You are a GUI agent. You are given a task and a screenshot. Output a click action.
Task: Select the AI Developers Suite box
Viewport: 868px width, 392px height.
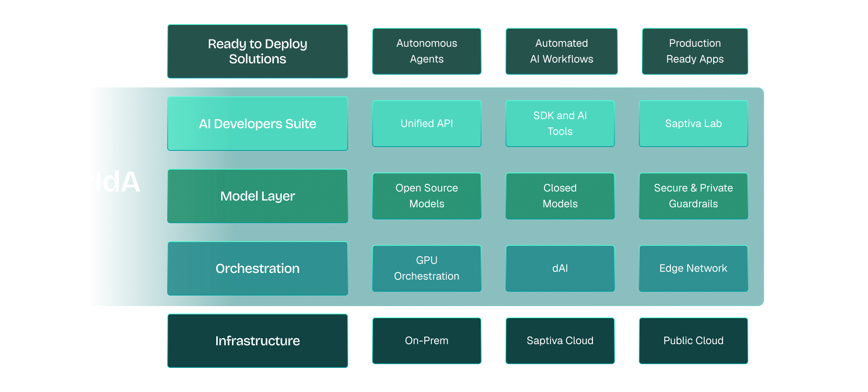258,124
